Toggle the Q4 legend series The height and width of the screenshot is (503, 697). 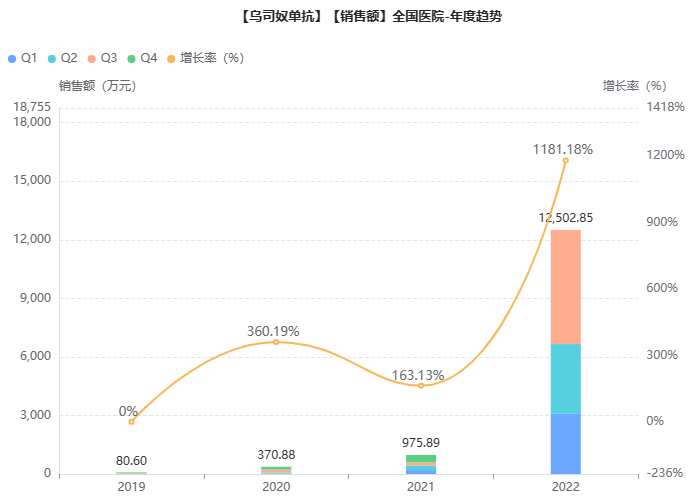149,58
